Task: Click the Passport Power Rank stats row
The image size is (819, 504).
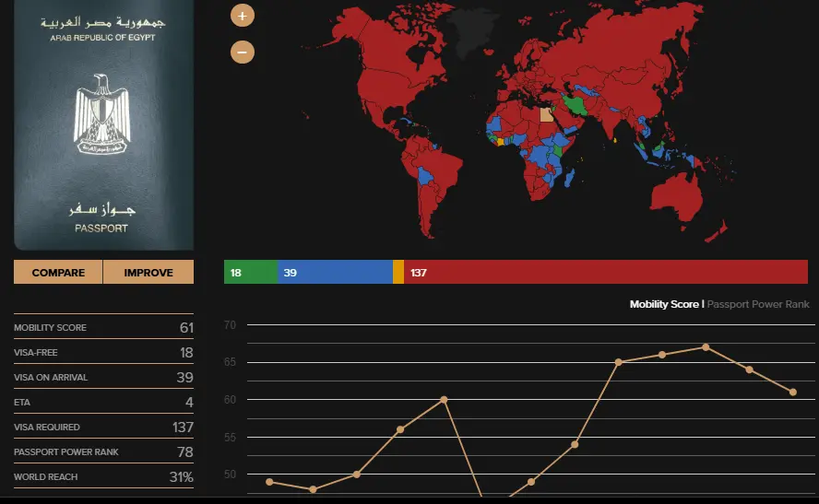Action: (103, 452)
